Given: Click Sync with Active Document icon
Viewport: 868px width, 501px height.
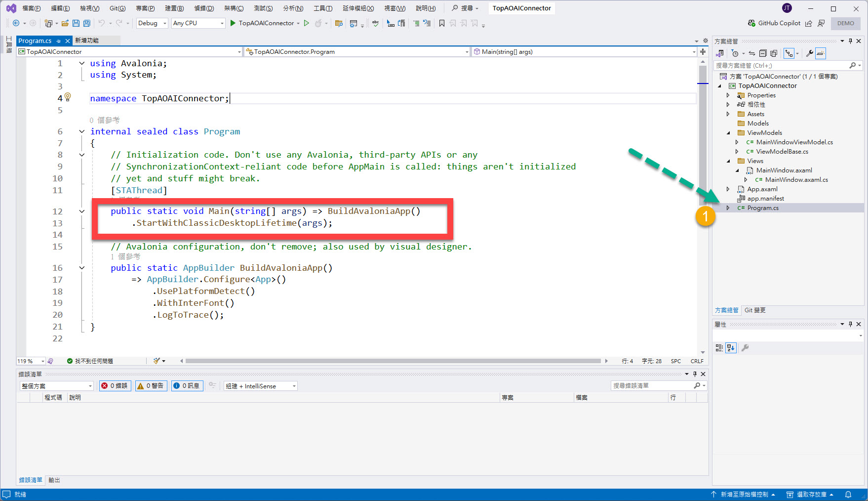Looking at the screenshot, I should click(x=752, y=53).
